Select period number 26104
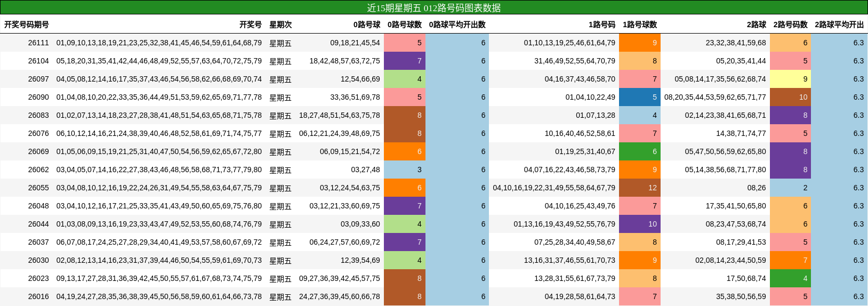The image size is (868, 306). (x=38, y=61)
